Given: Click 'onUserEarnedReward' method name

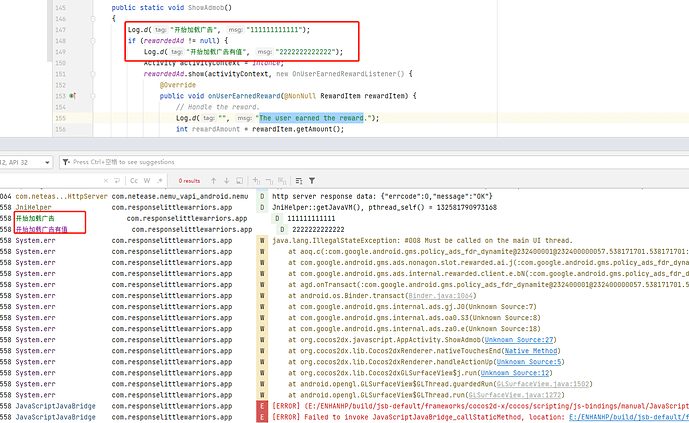Looking at the screenshot, I should pos(244,96).
